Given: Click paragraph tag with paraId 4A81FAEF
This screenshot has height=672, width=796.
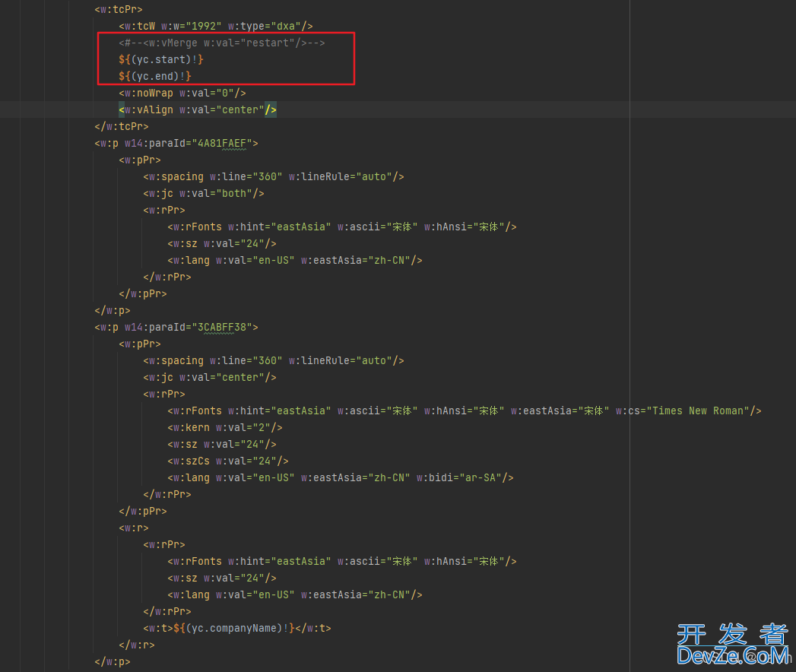Looking at the screenshot, I should point(176,143).
